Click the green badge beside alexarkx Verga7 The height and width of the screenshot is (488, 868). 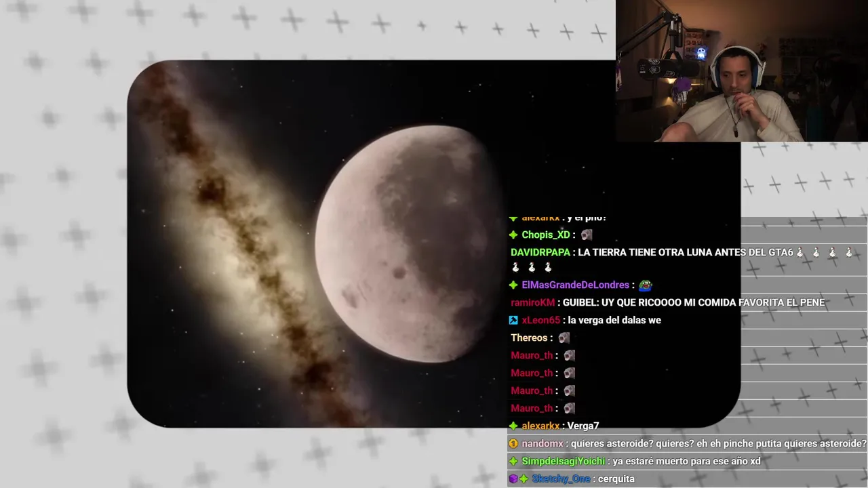click(513, 426)
